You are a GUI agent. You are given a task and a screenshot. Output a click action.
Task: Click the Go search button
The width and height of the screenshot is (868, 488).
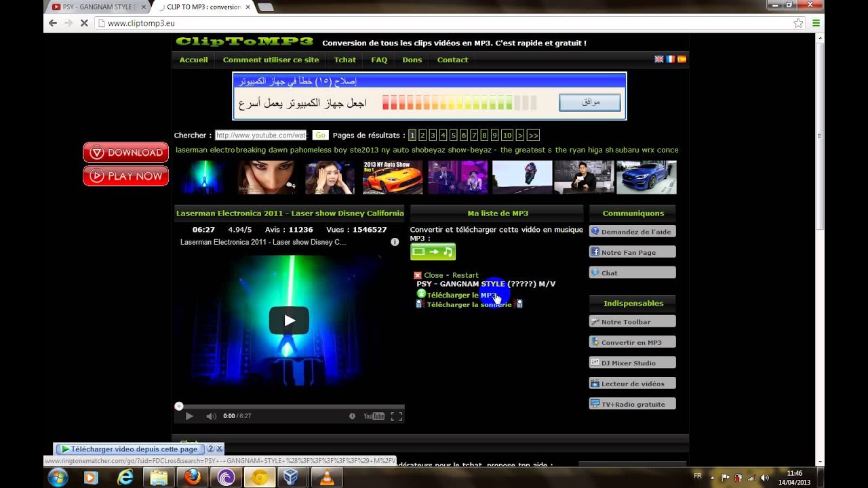click(x=321, y=136)
